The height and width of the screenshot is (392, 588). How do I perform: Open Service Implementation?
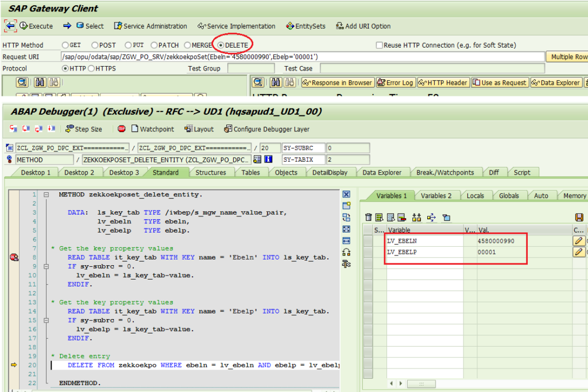click(x=237, y=26)
